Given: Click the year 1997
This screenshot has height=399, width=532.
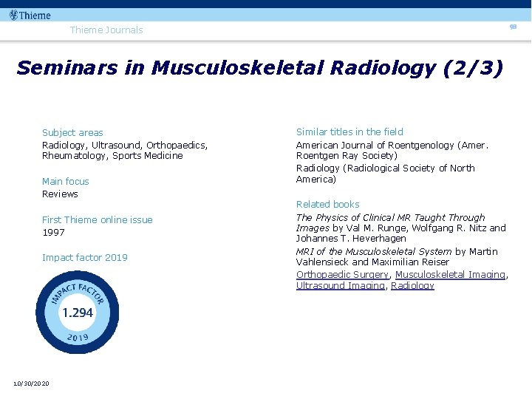Looking at the screenshot, I should point(54,233).
